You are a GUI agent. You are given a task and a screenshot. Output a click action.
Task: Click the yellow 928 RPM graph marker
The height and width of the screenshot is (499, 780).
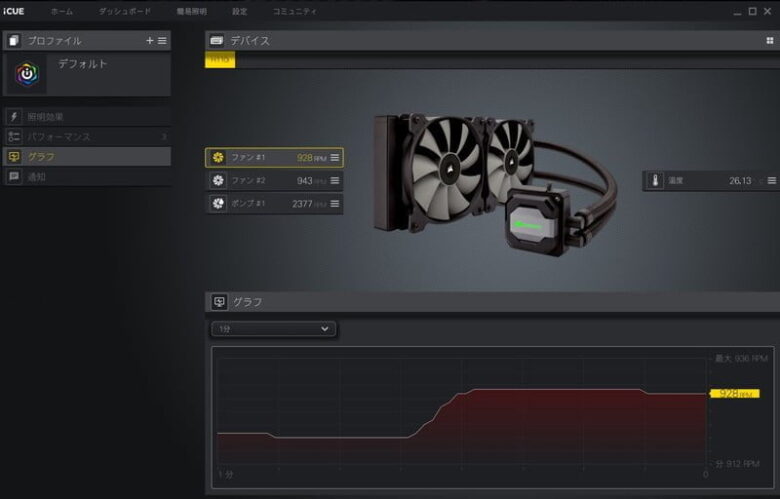coord(735,394)
